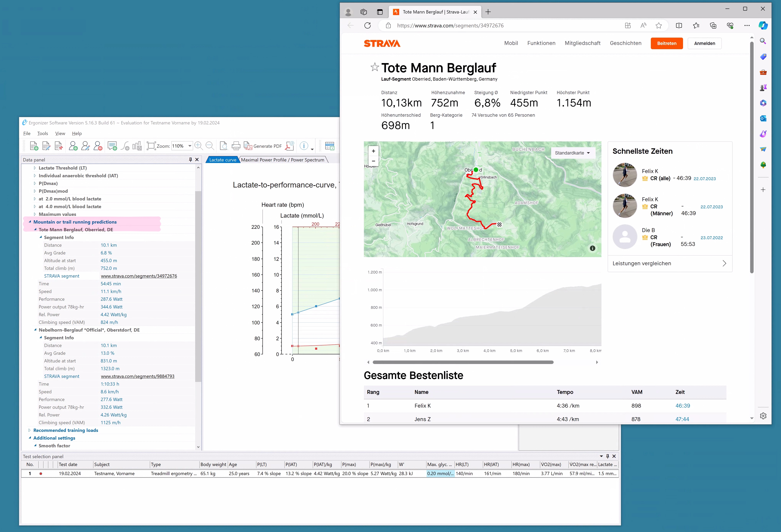Image resolution: width=781 pixels, height=532 pixels.
Task: Send PDF by email icon
Action: click(290, 146)
